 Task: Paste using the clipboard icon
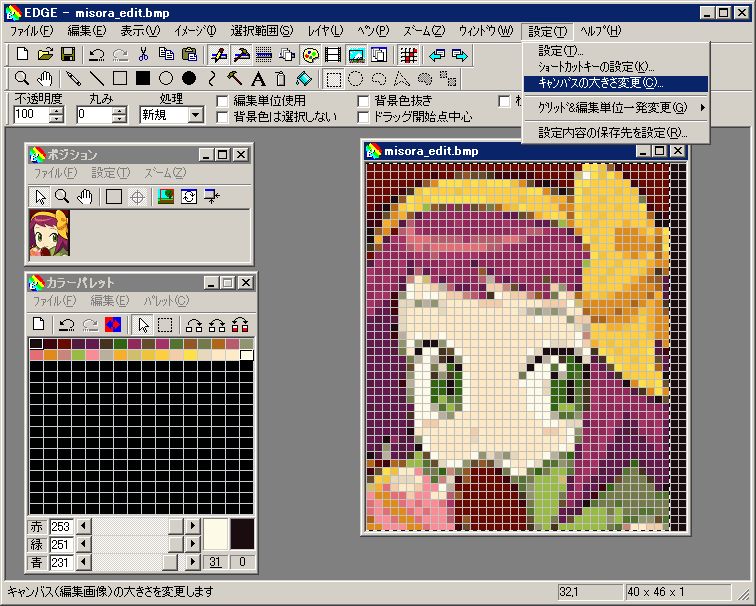click(x=189, y=54)
